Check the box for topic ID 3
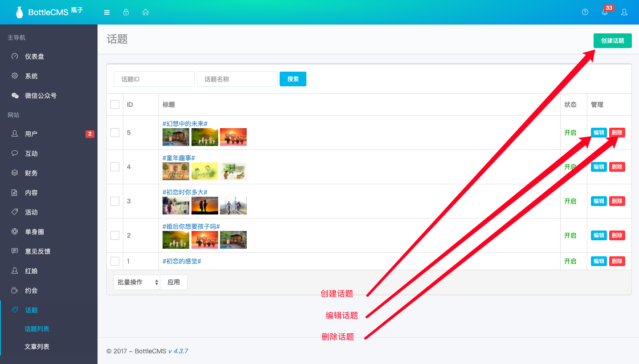The height and width of the screenshot is (364, 639). 115,201
